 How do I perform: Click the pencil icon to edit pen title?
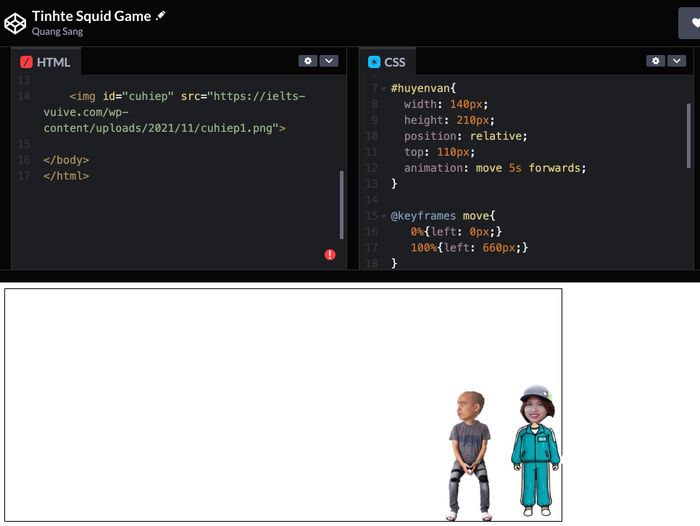(161, 16)
